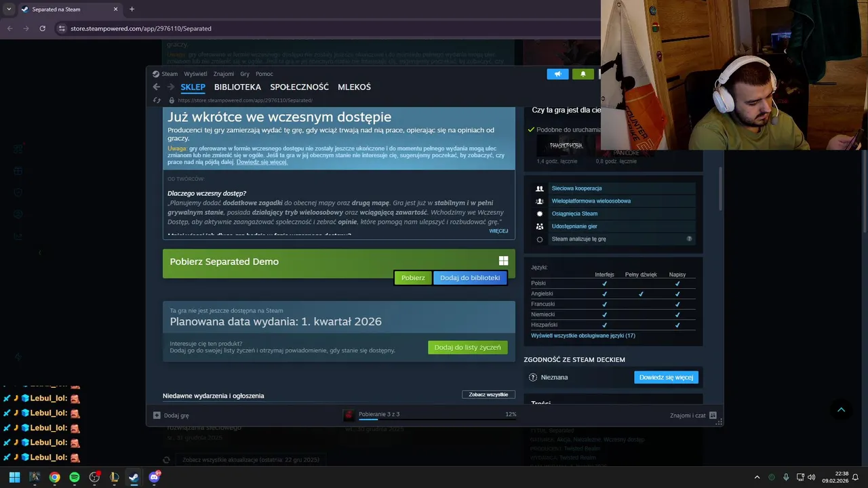
Task: Click the Steam client forward arrow
Action: (170, 87)
